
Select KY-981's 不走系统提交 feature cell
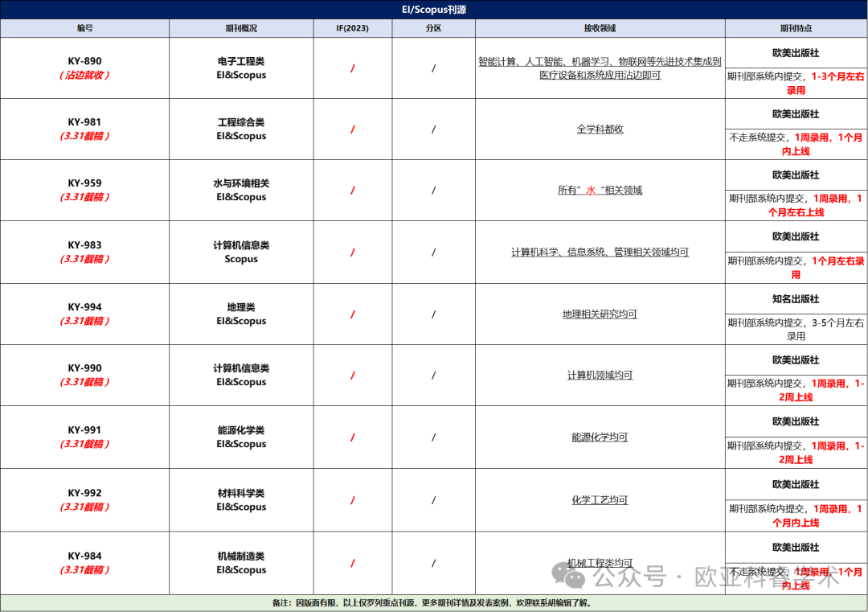coord(796,145)
